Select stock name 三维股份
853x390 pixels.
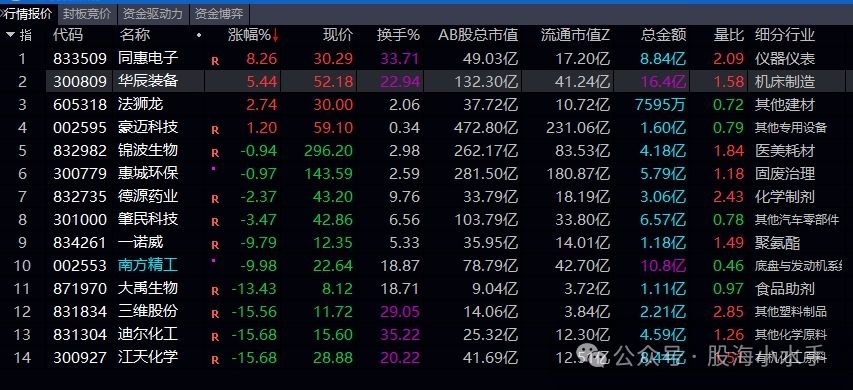click(148, 311)
